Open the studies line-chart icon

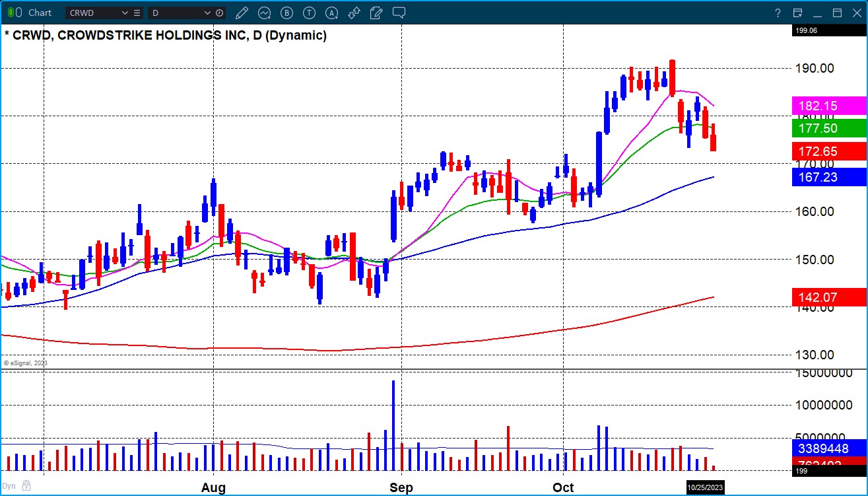(x=265, y=13)
